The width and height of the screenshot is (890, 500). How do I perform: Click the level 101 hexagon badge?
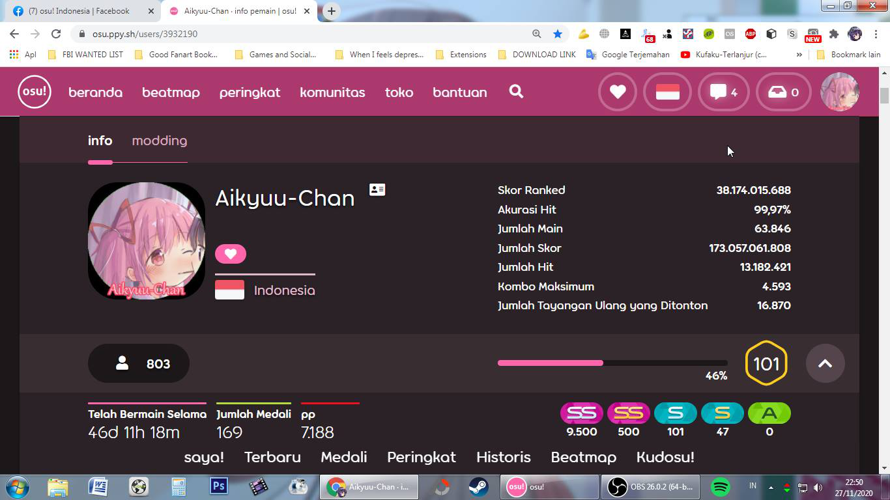766,363
